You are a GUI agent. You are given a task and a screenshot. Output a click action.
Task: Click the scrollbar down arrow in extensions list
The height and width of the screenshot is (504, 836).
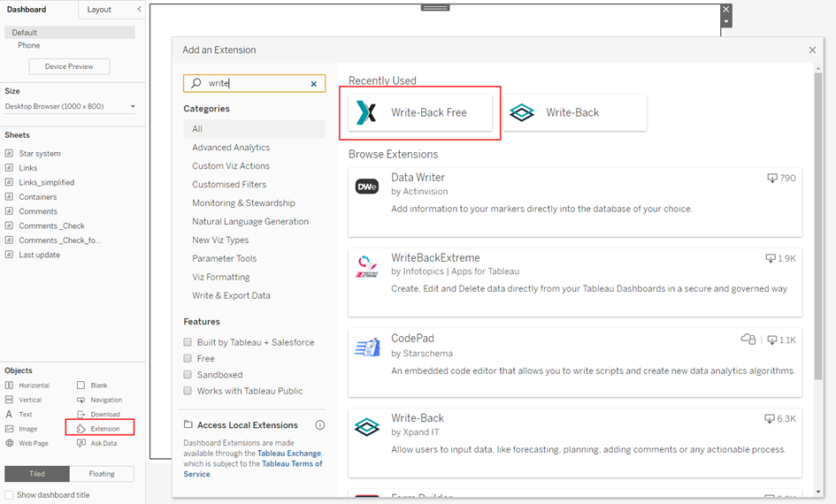pos(818,492)
